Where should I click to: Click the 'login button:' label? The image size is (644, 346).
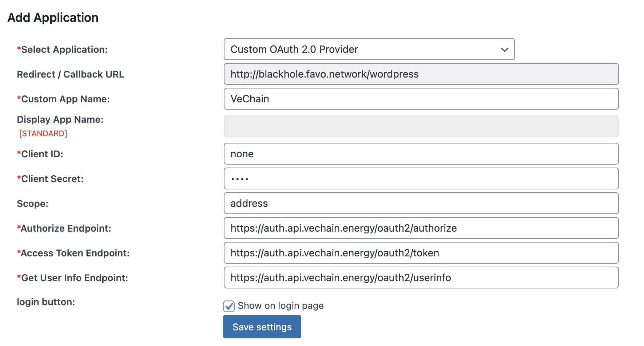pos(46,302)
